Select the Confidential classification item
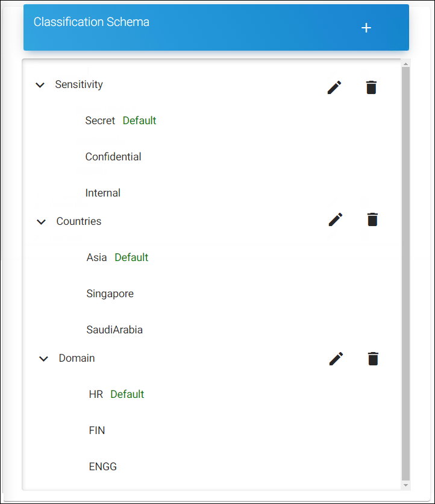This screenshot has height=504, width=435. pyautogui.click(x=113, y=157)
